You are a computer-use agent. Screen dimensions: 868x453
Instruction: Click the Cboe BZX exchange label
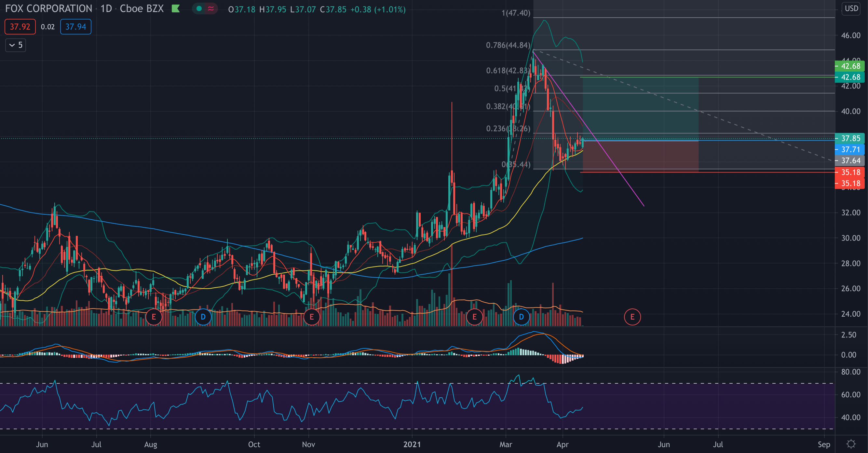[142, 8]
